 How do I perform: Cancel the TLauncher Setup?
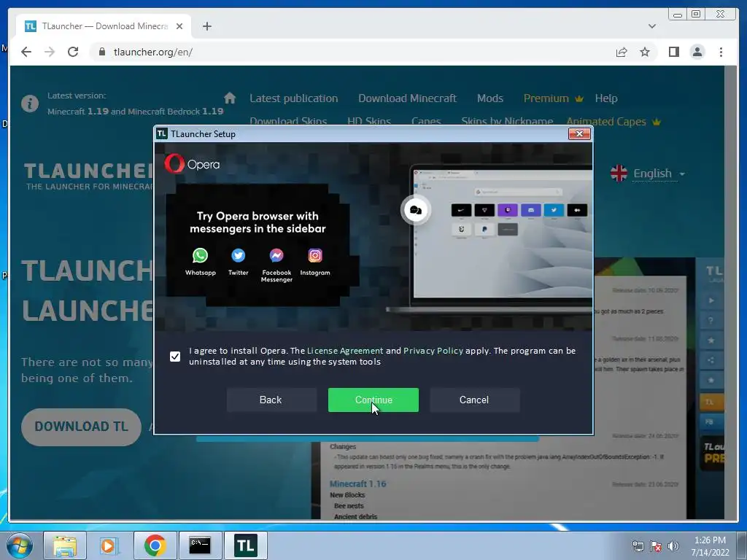pyautogui.click(x=474, y=400)
